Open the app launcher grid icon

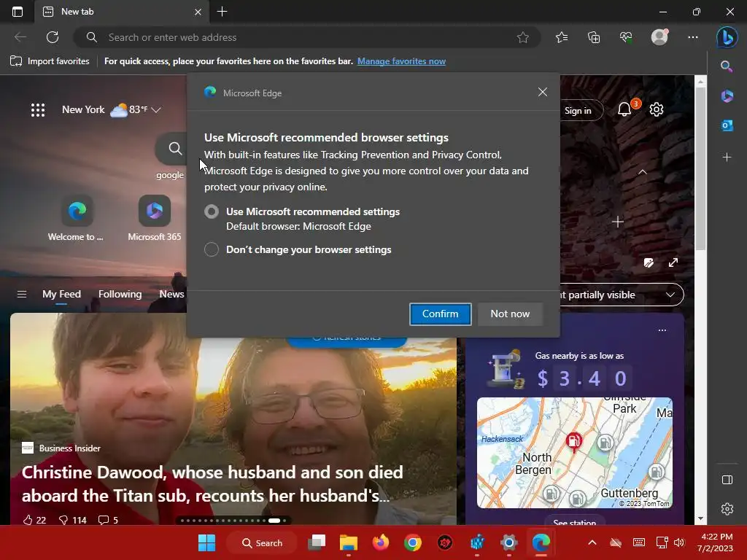pos(38,110)
